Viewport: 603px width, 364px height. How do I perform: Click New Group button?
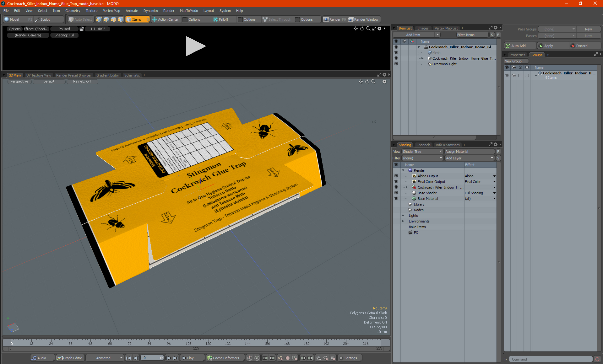pyautogui.click(x=516, y=61)
